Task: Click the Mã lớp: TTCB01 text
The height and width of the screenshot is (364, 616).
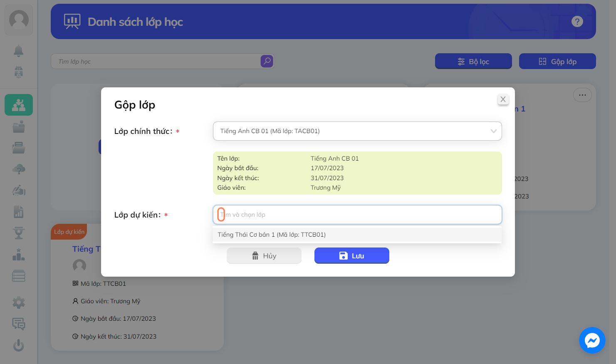Action: coord(103,284)
